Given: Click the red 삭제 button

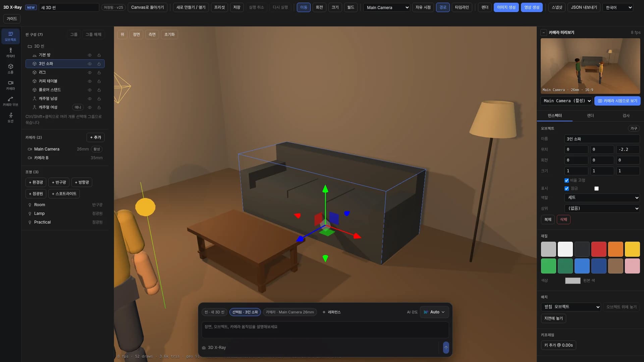Looking at the screenshot, I should 563,220.
